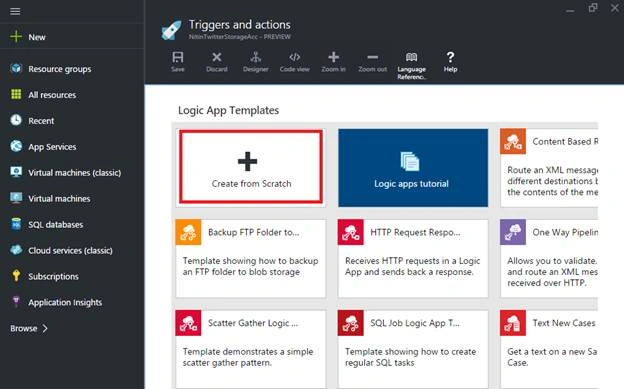Click HTTP Request Response template icon

tap(351, 232)
